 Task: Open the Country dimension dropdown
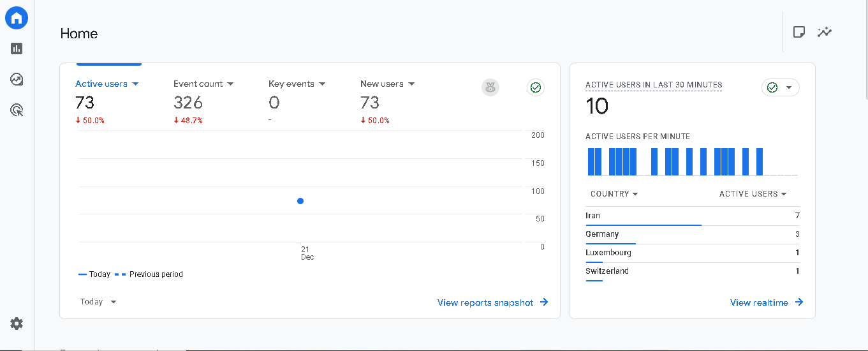pos(614,194)
